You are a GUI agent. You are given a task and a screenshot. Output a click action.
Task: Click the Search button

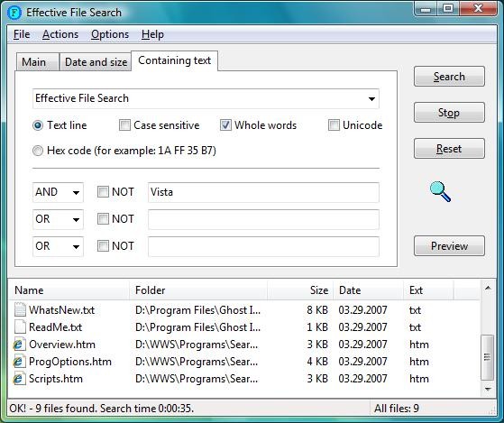[x=449, y=77]
